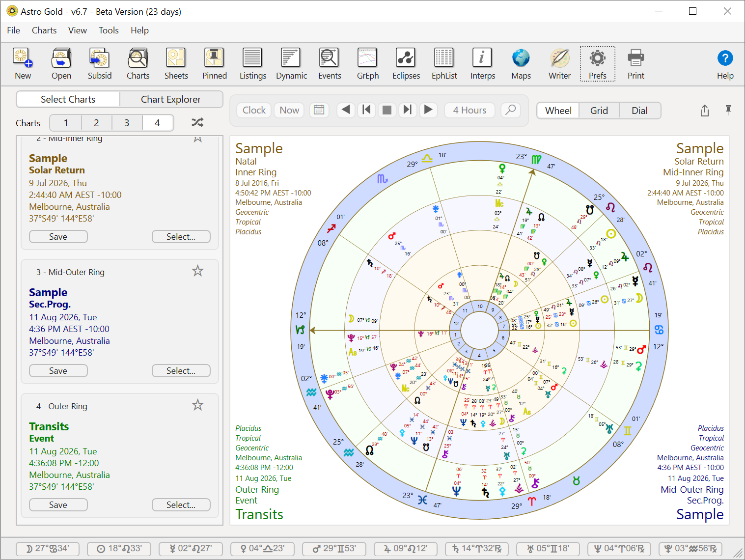Open Select... for Solar Return chart
The height and width of the screenshot is (560, 745).
click(x=181, y=237)
